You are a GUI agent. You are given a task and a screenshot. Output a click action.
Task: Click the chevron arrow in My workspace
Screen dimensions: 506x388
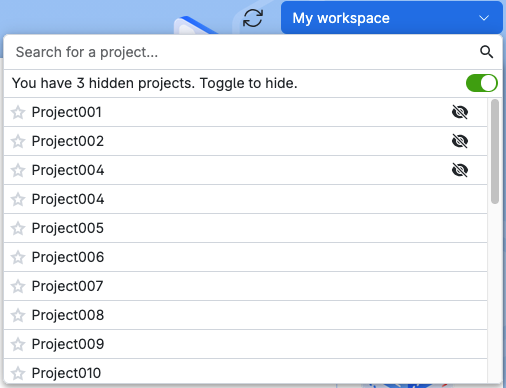pos(484,18)
